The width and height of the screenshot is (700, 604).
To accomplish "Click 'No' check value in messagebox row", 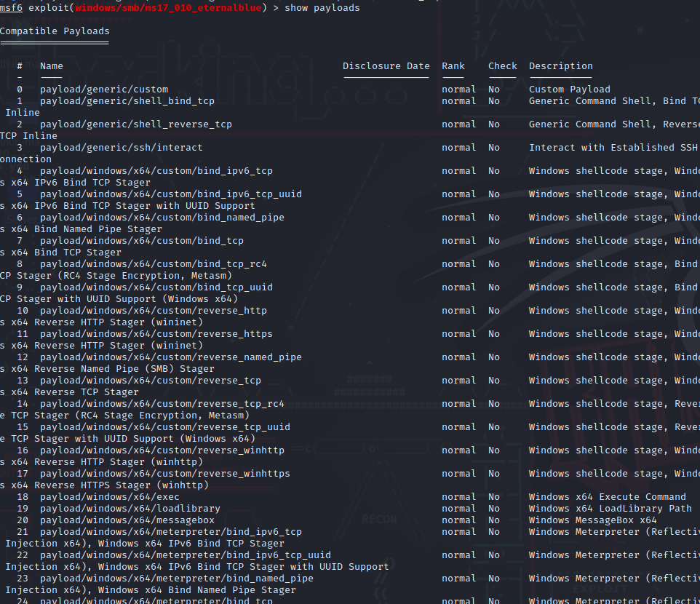I will [494, 520].
